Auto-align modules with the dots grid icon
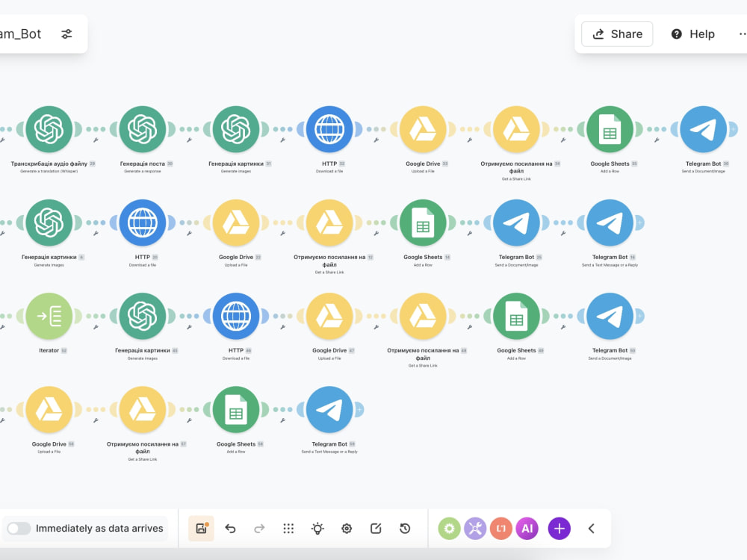This screenshot has width=747, height=560. 288,528
